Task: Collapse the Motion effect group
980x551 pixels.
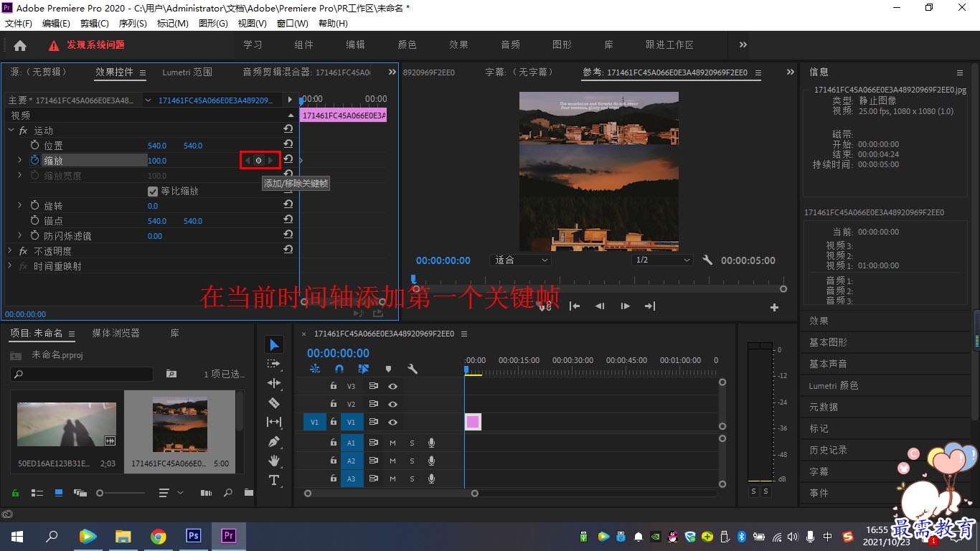Action: coord(11,130)
